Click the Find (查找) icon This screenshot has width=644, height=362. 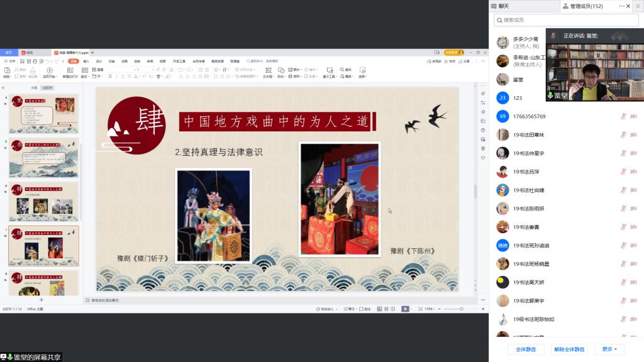pos(345,70)
